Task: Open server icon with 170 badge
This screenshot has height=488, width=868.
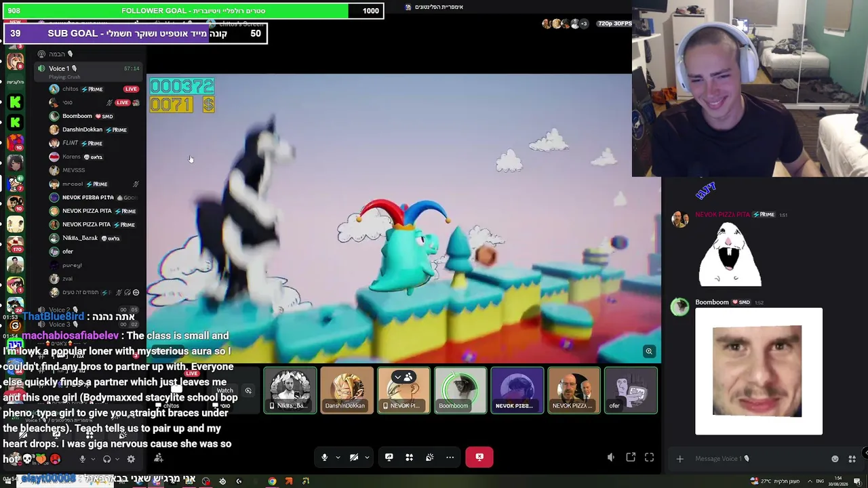Action: (x=15, y=245)
